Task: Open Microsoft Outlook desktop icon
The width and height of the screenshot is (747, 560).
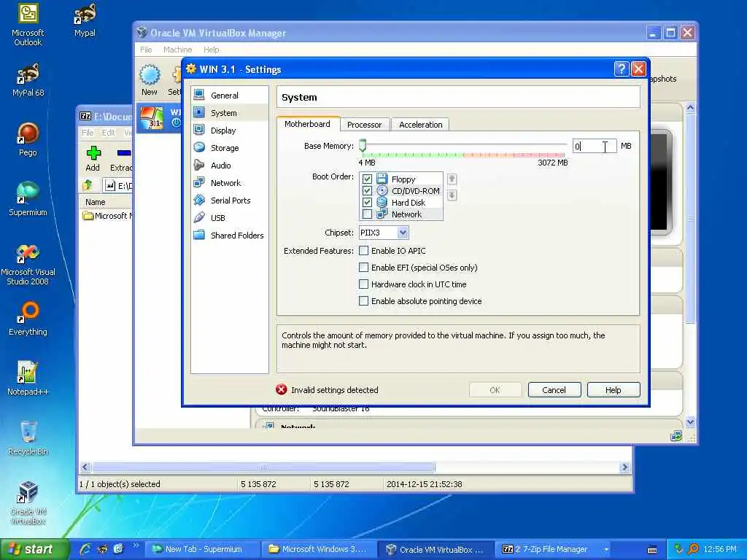Action: (x=28, y=25)
